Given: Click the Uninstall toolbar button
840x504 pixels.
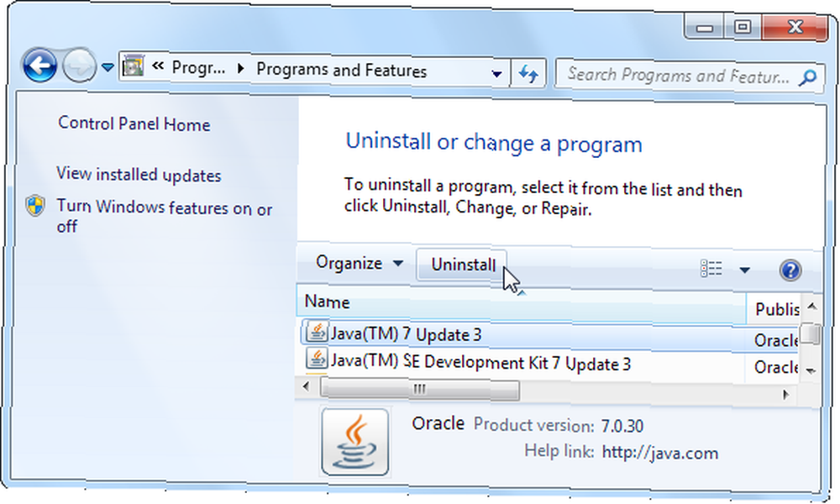Looking at the screenshot, I should click(462, 265).
